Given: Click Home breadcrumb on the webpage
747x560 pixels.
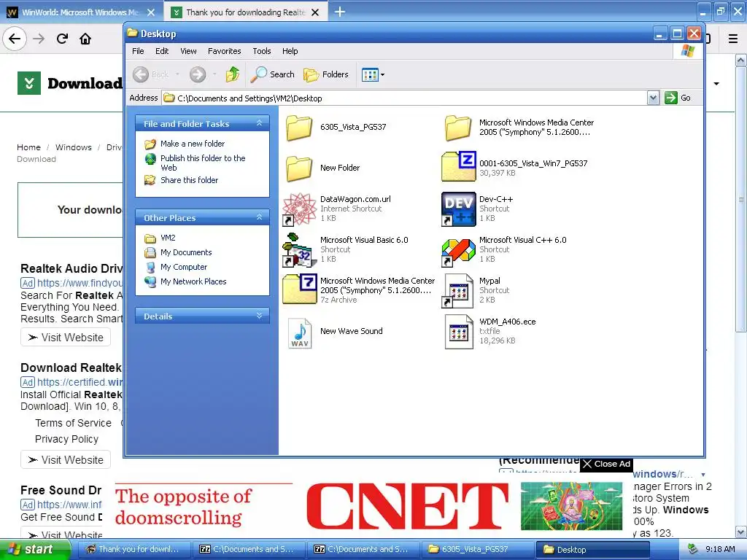Looking at the screenshot, I should click(28, 147).
